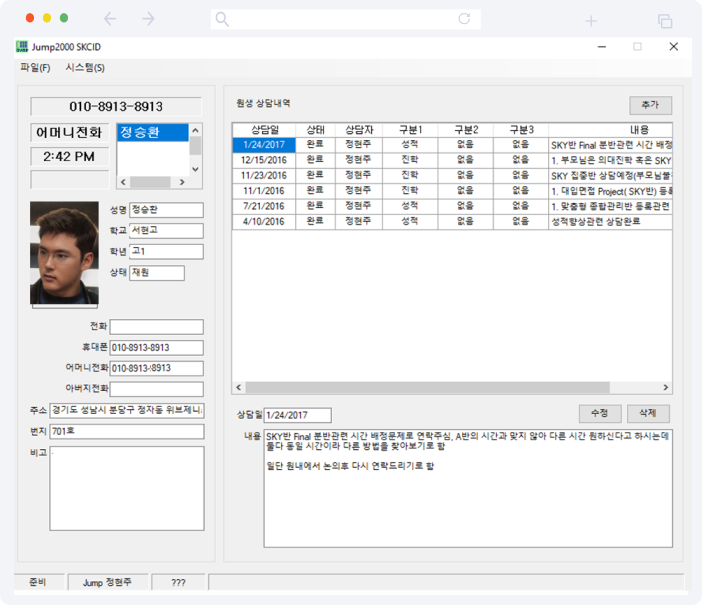
Task: Click the student photo thumbnail
Action: 64,254
